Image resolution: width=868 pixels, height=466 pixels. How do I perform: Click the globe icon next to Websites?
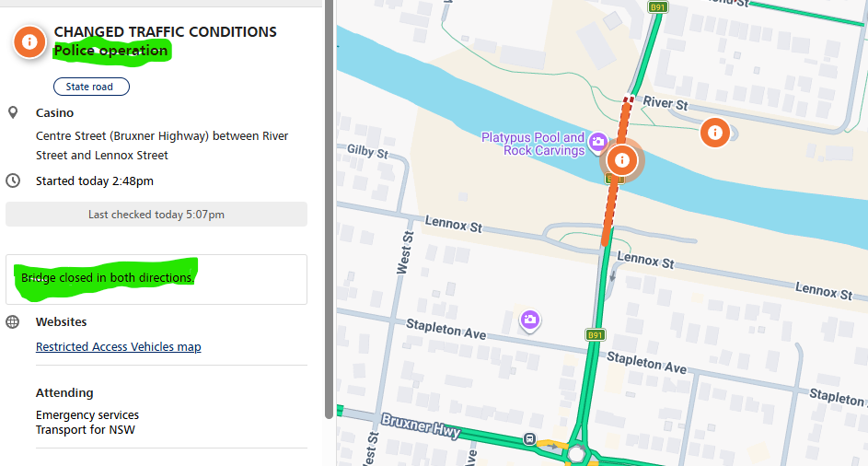13,322
